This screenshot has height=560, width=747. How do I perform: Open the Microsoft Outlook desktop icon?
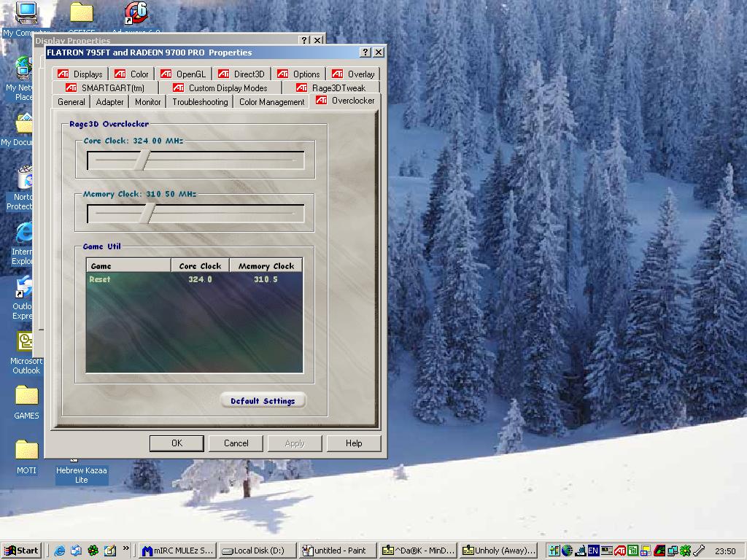pos(26,353)
